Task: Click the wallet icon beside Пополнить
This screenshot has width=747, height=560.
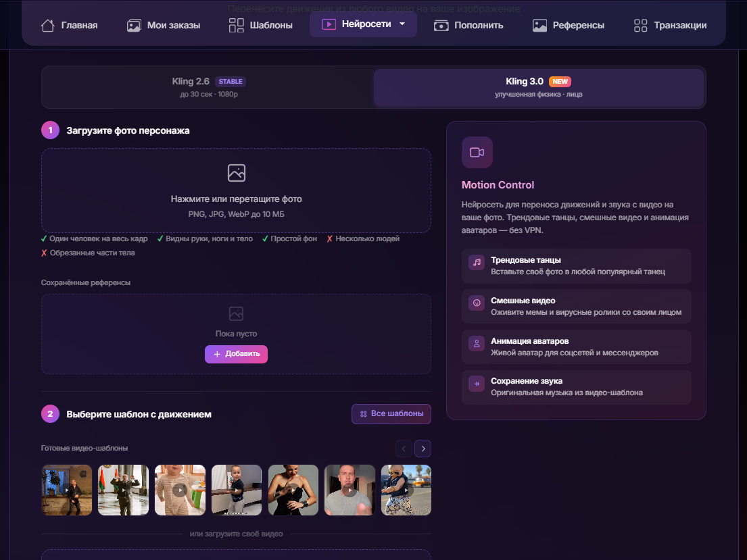Action: tap(441, 26)
